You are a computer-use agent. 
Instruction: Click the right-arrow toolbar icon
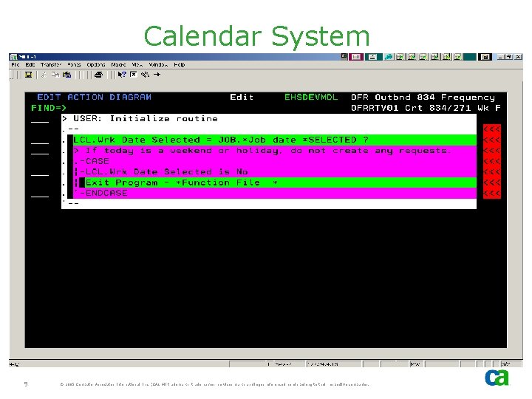pyautogui.click(x=157, y=75)
